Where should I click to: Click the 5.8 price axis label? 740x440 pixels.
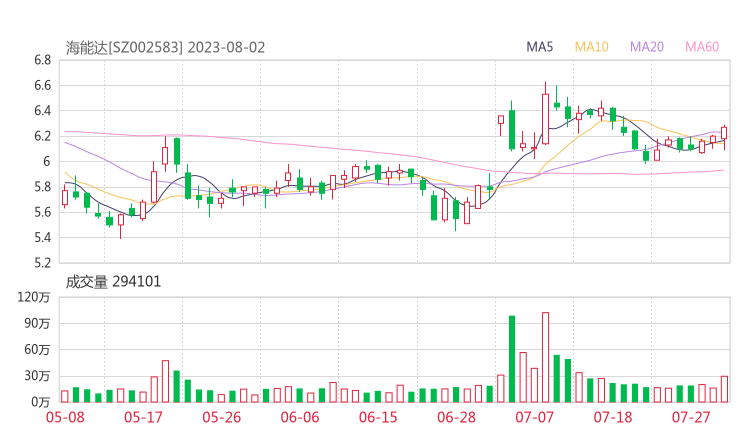click(42, 187)
